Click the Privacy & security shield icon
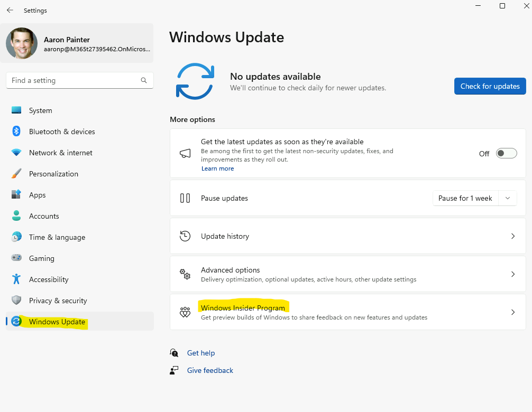The height and width of the screenshot is (412, 532). click(x=16, y=300)
